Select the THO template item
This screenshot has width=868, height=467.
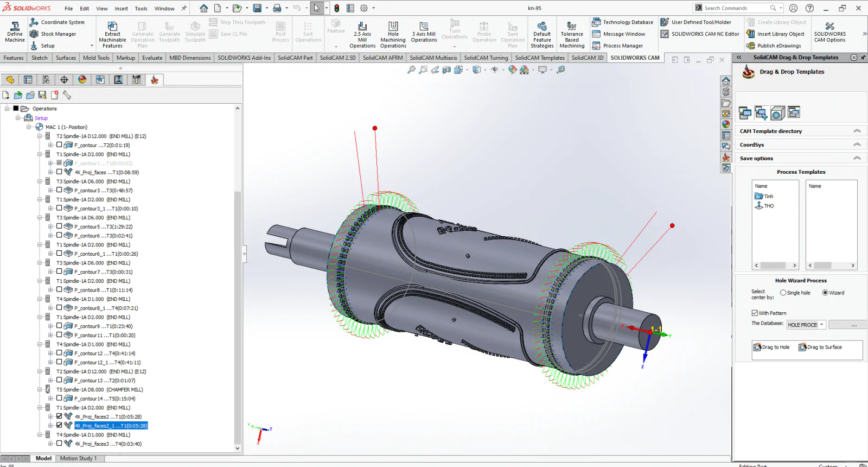click(764, 206)
